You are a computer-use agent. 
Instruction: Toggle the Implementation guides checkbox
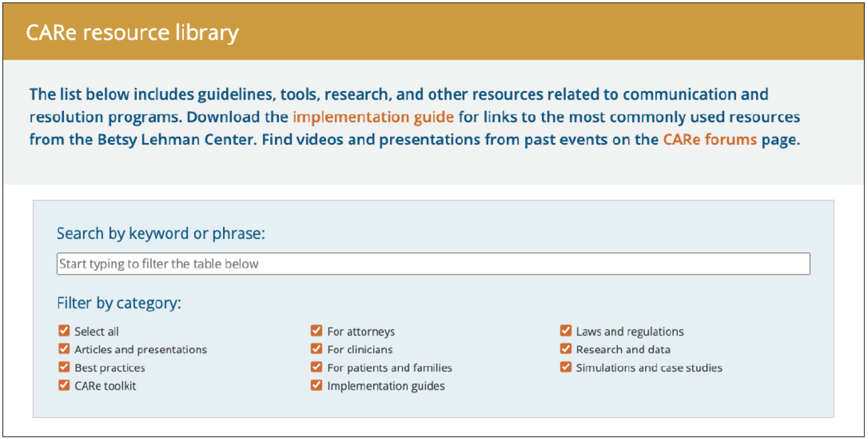[316, 385]
